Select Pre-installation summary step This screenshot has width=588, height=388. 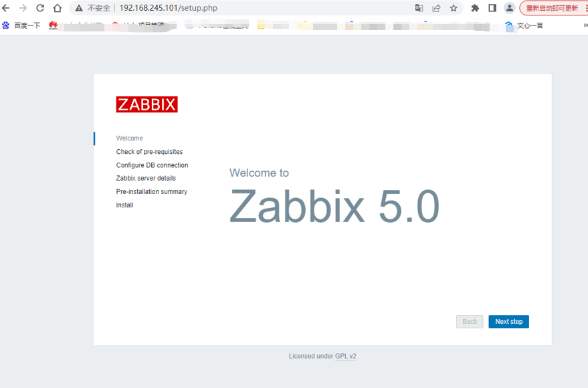(151, 191)
